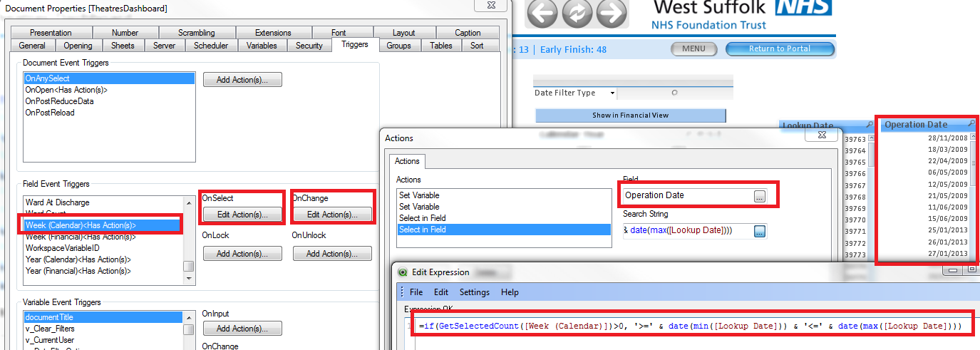This screenshot has height=350, width=980.
Task: Click scroll-down arrow of Field Event Triggers list
Action: pos(188,277)
